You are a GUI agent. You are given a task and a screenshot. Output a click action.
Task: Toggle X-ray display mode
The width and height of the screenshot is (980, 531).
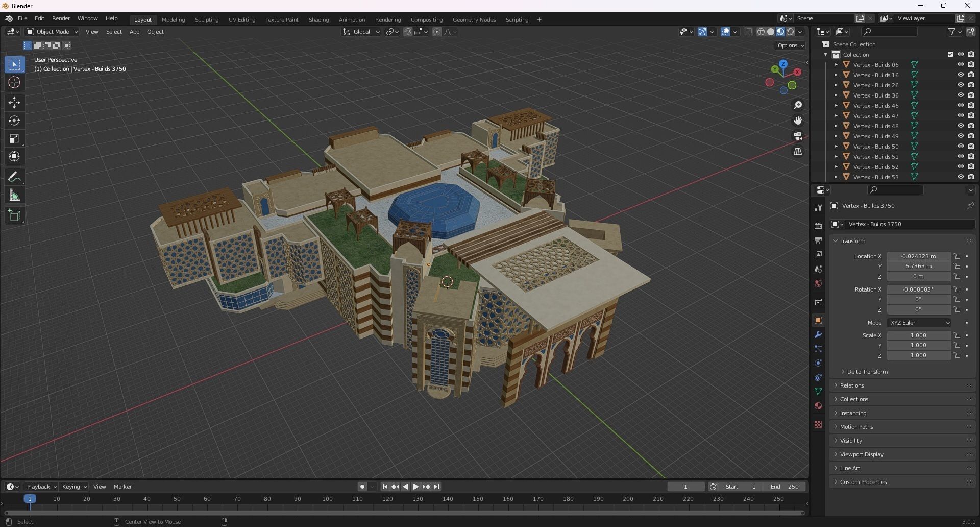tap(748, 32)
